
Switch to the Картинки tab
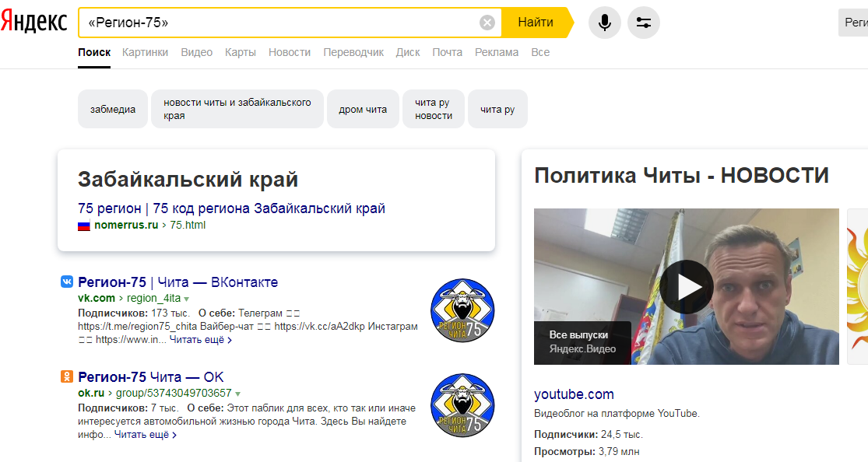click(145, 53)
